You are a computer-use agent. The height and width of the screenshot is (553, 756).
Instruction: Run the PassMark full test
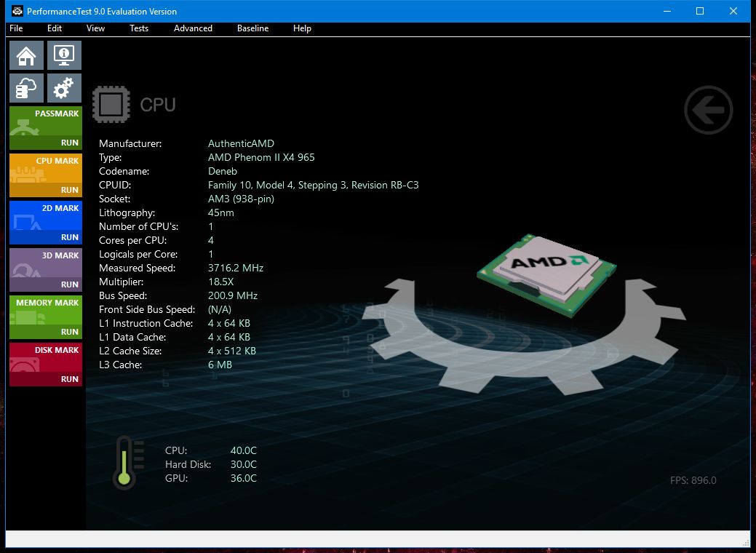(x=69, y=143)
